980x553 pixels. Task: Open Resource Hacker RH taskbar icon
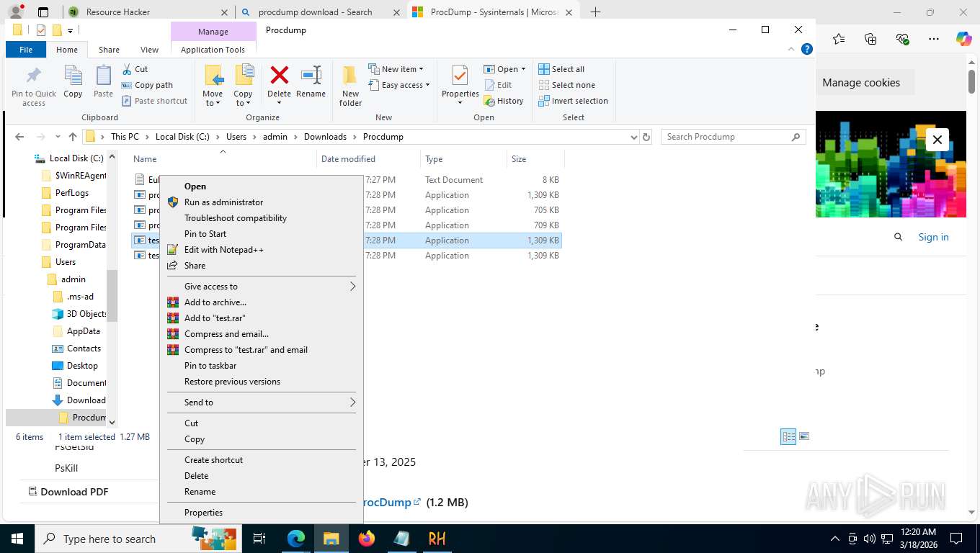pos(437,539)
